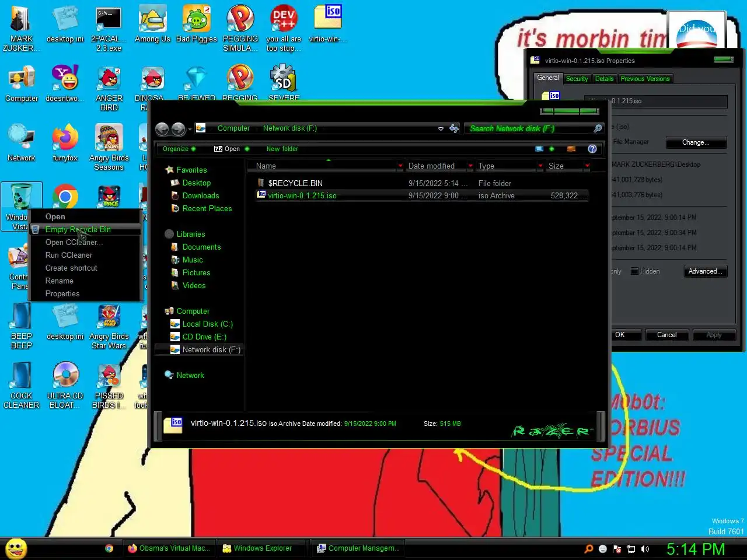Select the PEGGING SIMULA... desktop icon
Image resolution: width=747 pixels, height=560 pixels.
point(240,29)
